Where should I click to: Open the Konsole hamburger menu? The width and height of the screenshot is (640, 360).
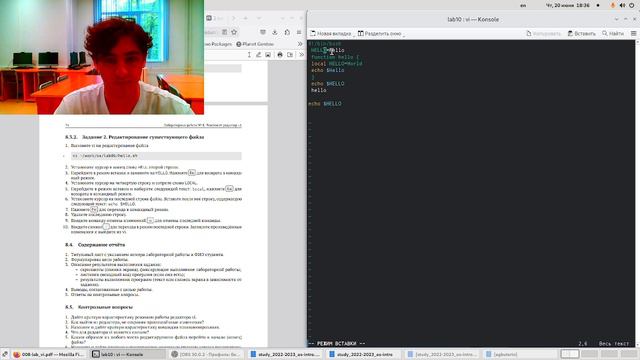click(633, 33)
